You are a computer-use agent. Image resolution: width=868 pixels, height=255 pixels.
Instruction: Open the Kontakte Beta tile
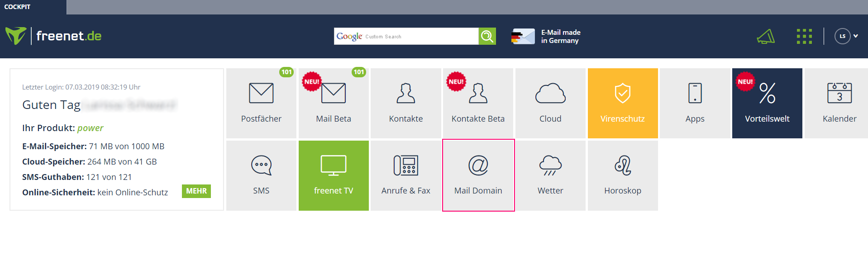(478, 103)
